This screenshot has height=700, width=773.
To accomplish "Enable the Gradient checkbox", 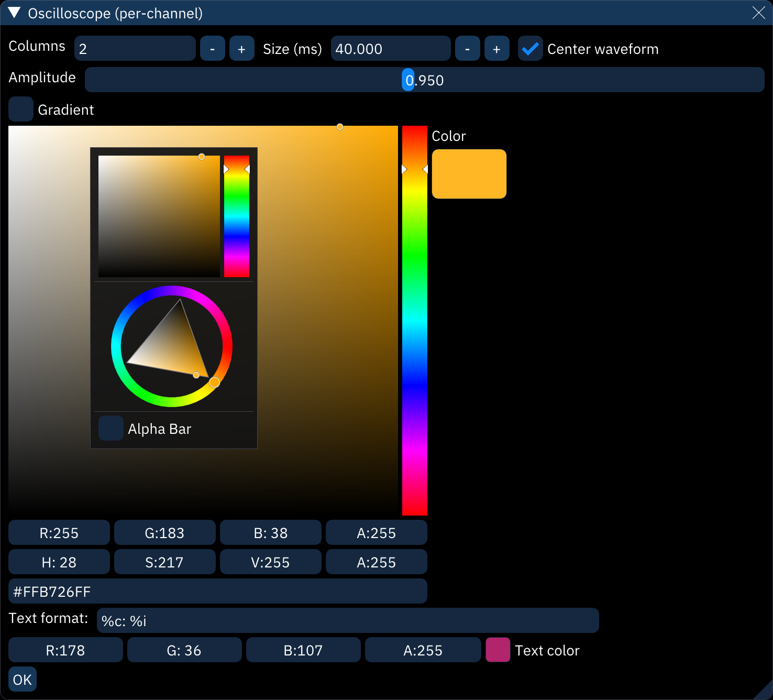I will 21,110.
